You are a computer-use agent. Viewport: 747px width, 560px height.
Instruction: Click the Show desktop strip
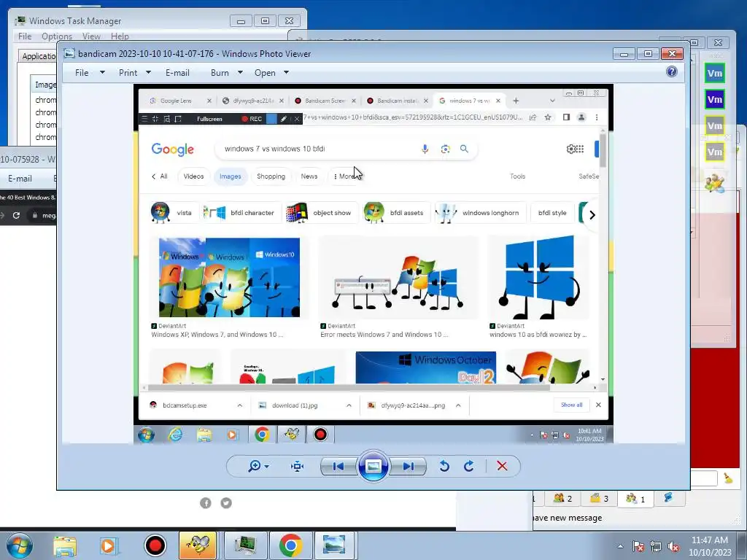[743, 545]
